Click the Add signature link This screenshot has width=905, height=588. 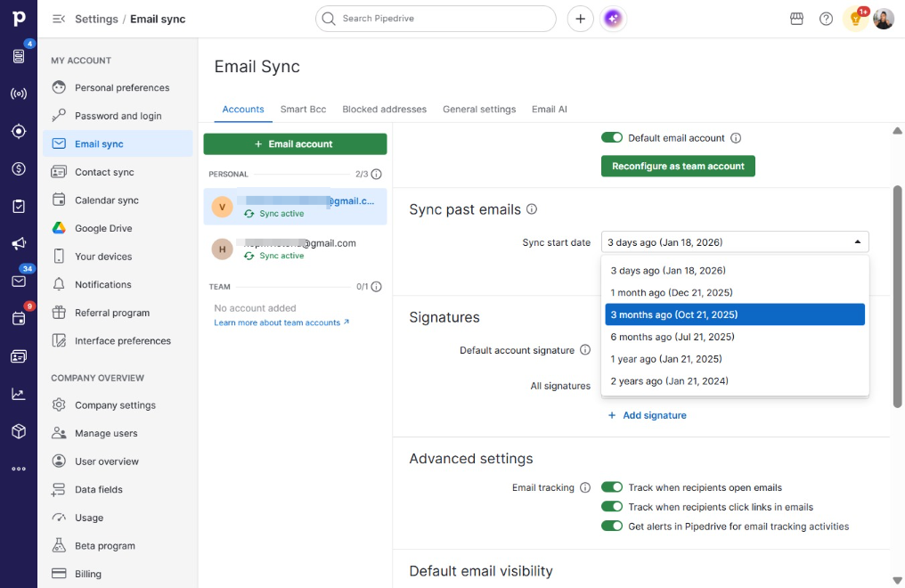(x=648, y=415)
